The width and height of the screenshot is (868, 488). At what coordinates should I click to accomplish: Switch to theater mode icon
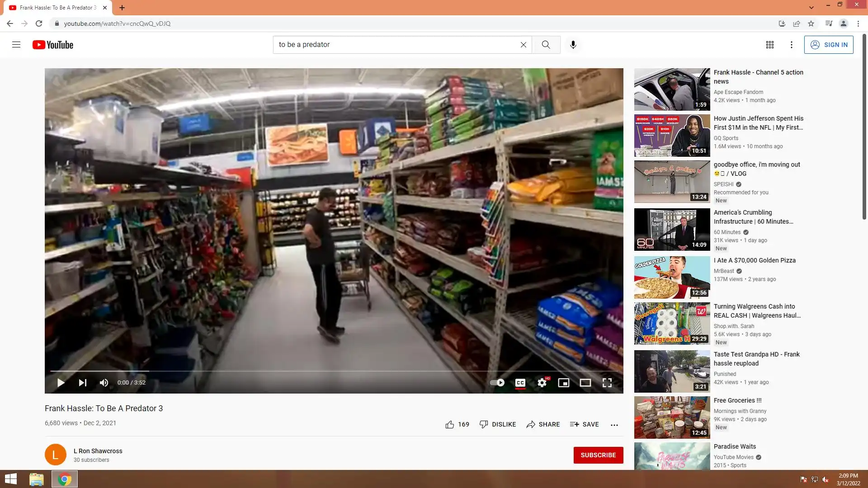[x=585, y=383]
